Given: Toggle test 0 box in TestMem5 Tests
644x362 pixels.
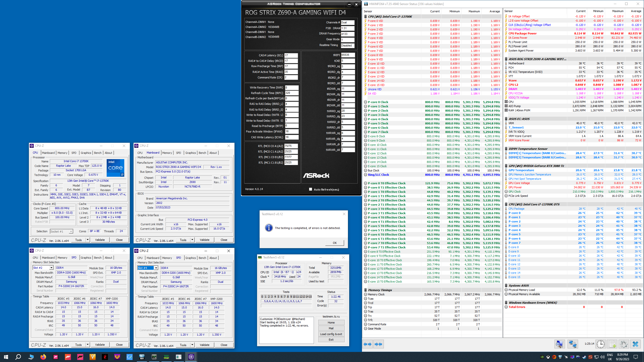Looking at the screenshot, I should pyautogui.click(x=262, y=297).
